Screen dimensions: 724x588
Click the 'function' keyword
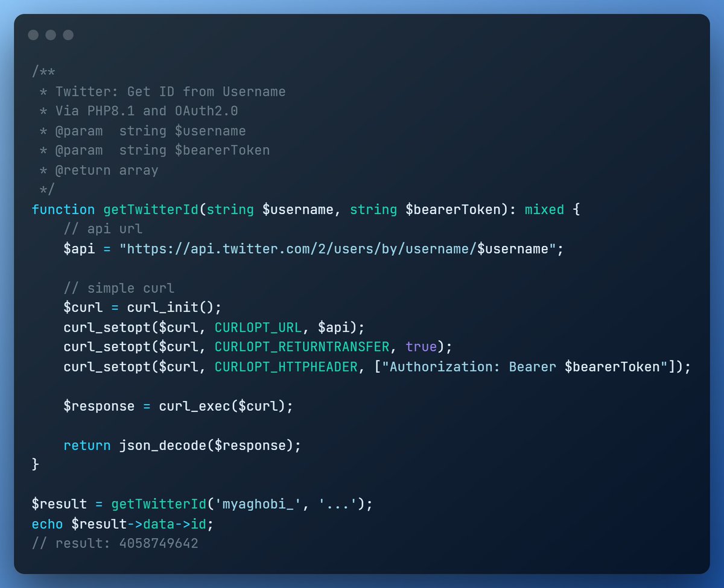point(63,210)
